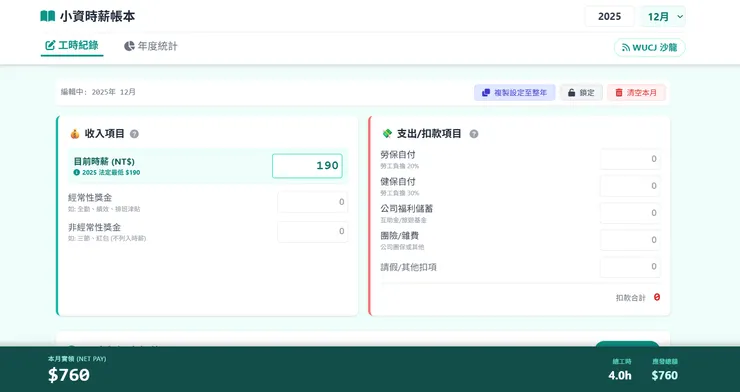This screenshot has height=392, width=740.
Task: Click the help icon next to 支出/扣款項目
Action: 474,134
